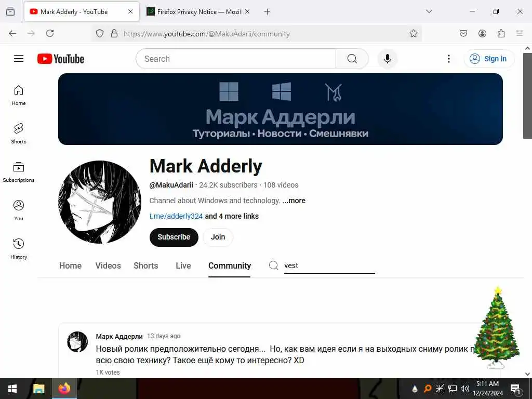Open Subscriptions in the sidebar

(x=19, y=172)
